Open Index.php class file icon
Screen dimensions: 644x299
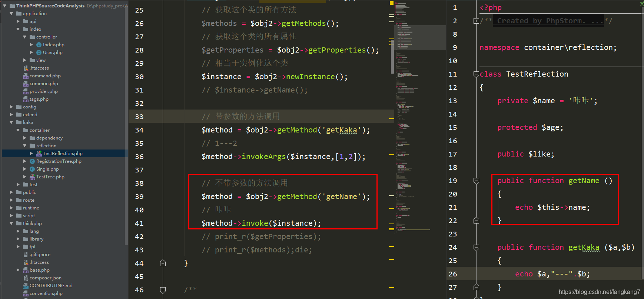(39, 45)
